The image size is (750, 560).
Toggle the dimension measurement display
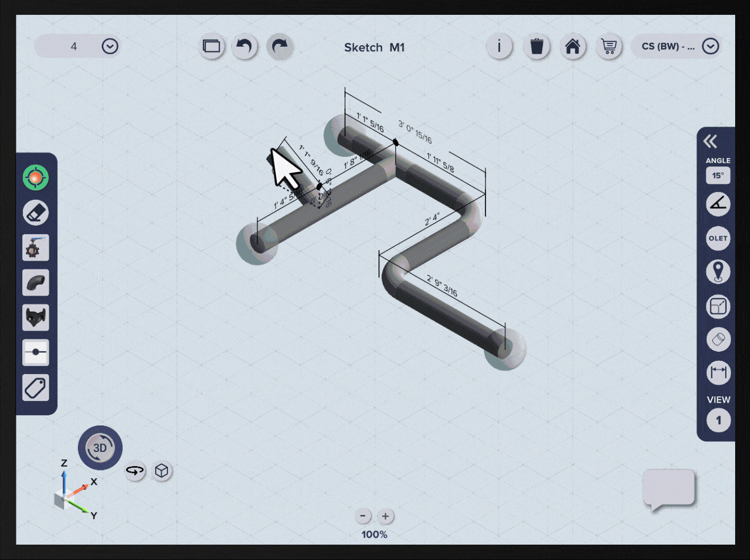tap(718, 372)
